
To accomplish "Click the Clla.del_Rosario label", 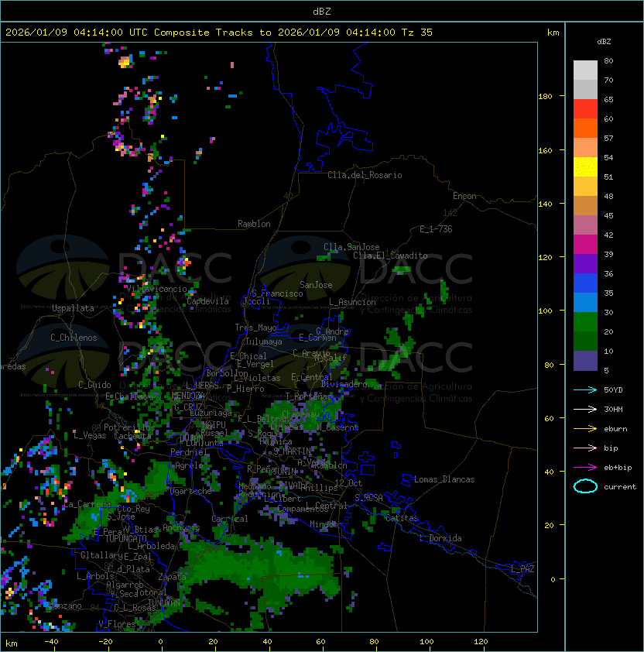I will click(x=365, y=175).
